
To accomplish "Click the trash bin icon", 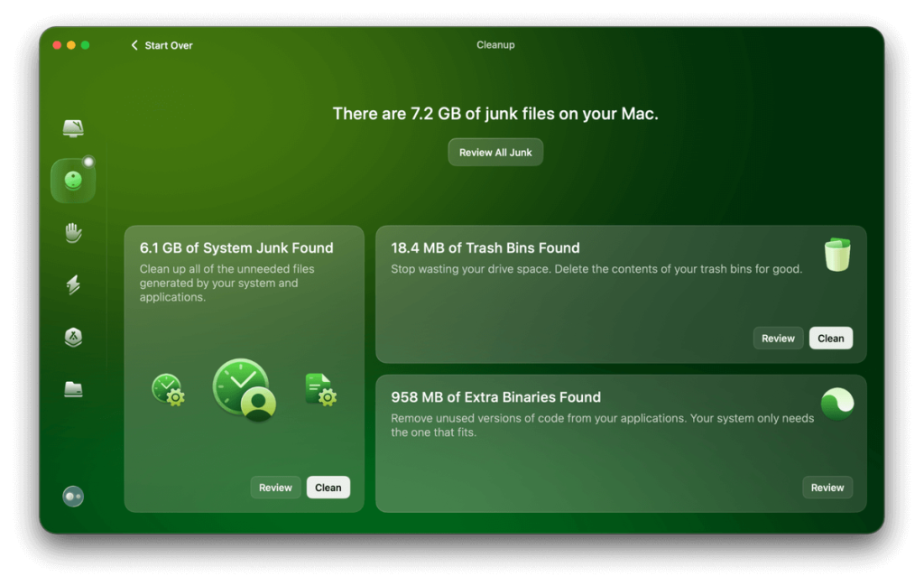I will (x=837, y=254).
